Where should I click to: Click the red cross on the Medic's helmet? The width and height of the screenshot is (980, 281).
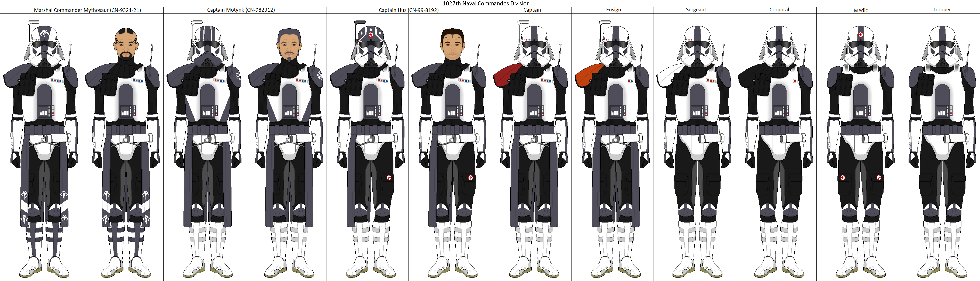pos(861,35)
